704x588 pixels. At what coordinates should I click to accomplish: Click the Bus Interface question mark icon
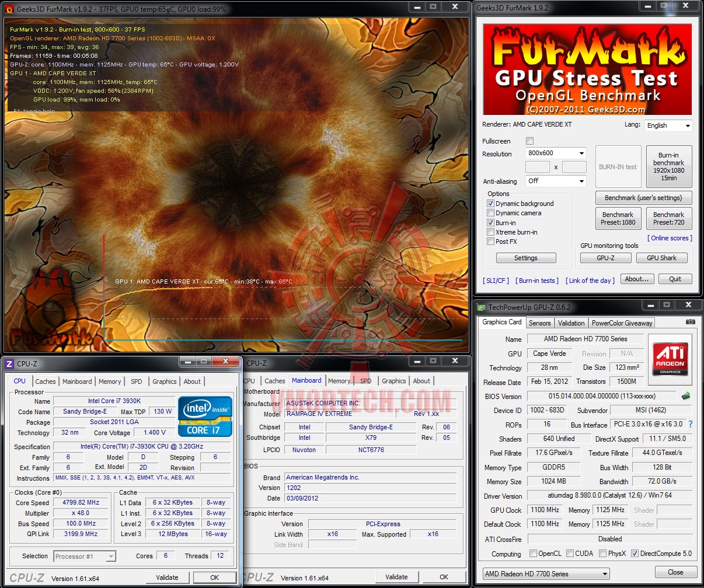click(691, 425)
